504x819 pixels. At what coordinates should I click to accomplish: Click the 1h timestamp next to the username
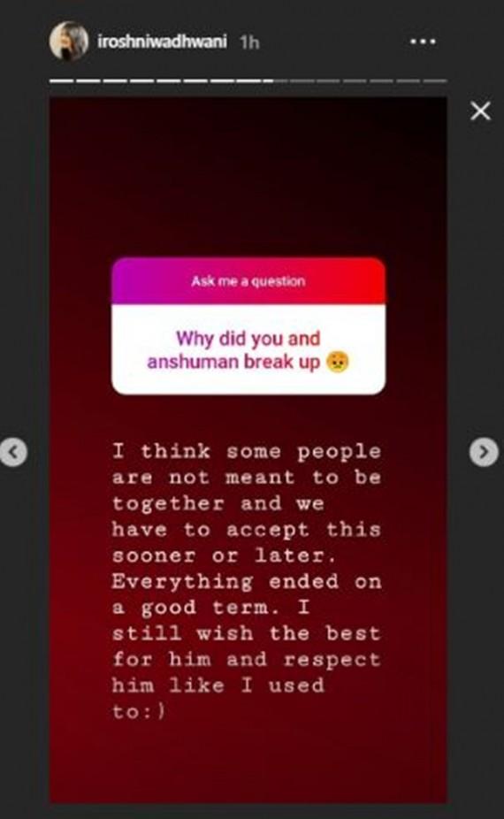(249, 42)
